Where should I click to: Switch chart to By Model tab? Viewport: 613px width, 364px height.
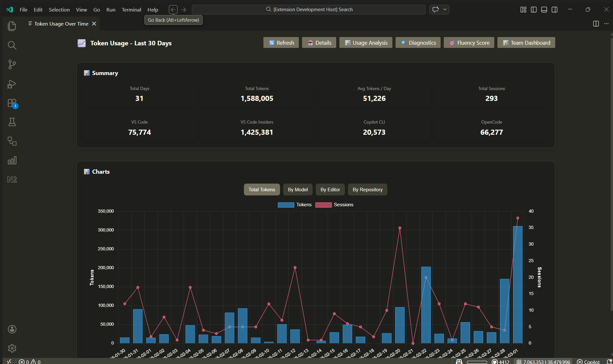298,190
